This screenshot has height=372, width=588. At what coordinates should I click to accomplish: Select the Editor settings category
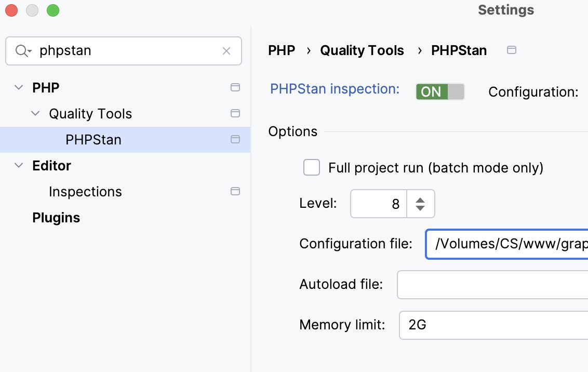click(x=51, y=166)
